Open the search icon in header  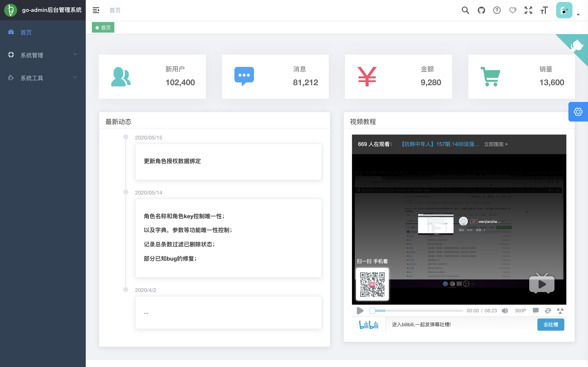465,10
